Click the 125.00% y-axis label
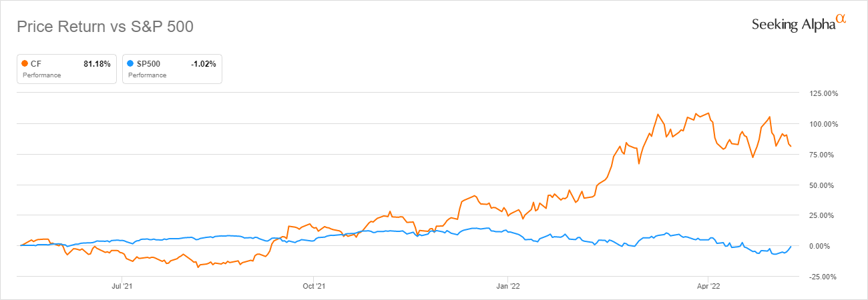 click(x=824, y=93)
